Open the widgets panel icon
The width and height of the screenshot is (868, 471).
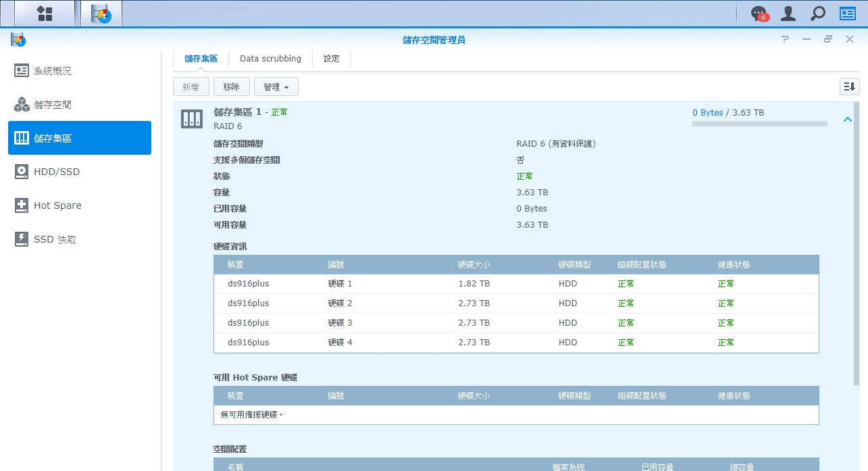coord(847,14)
